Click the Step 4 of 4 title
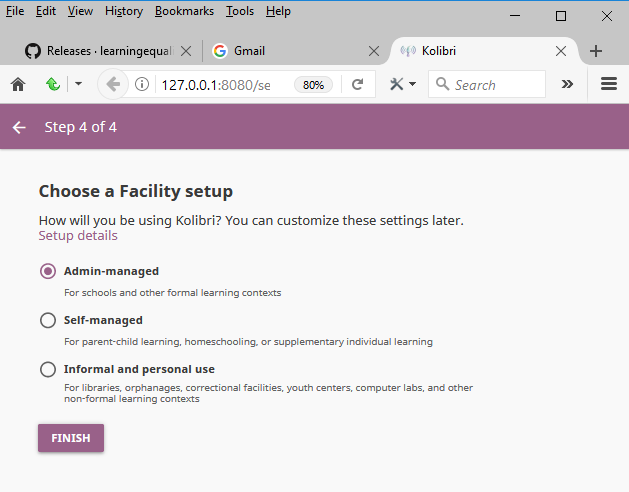629x492 pixels. pyautogui.click(x=81, y=127)
